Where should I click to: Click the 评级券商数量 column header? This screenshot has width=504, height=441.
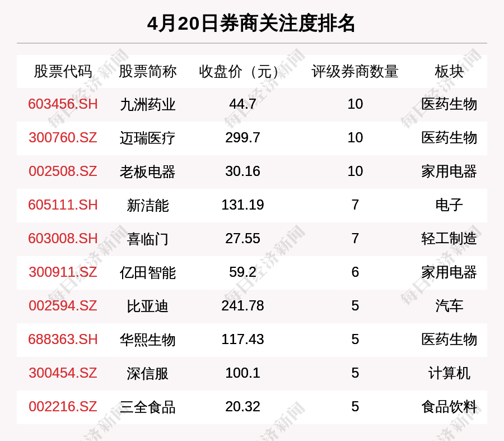[x=355, y=72]
